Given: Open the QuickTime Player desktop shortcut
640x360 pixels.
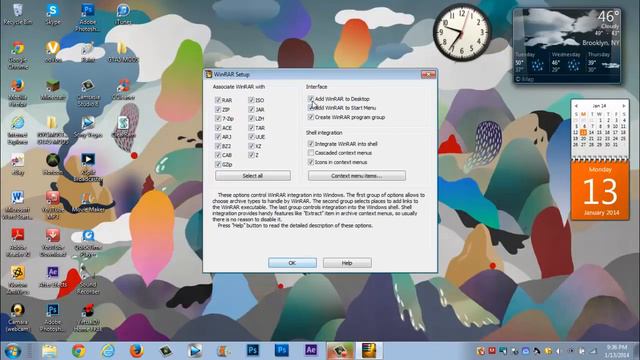Looking at the screenshot, I should click(x=88, y=242).
